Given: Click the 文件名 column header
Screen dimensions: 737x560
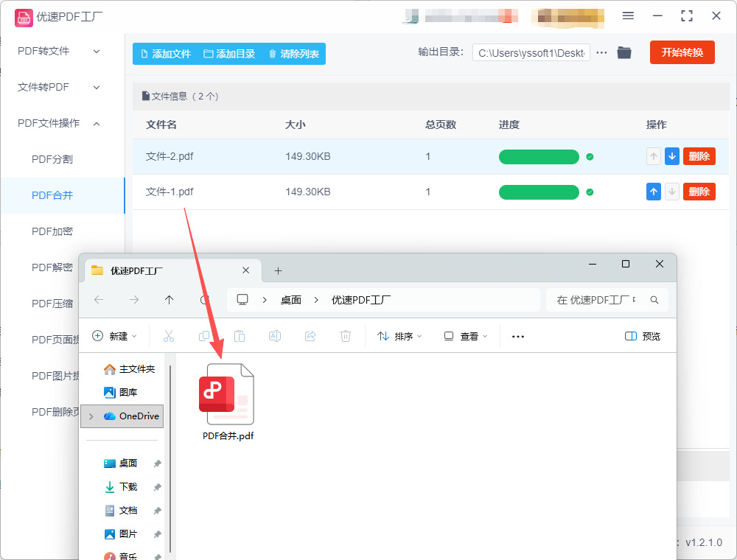Looking at the screenshot, I should click(x=161, y=125).
